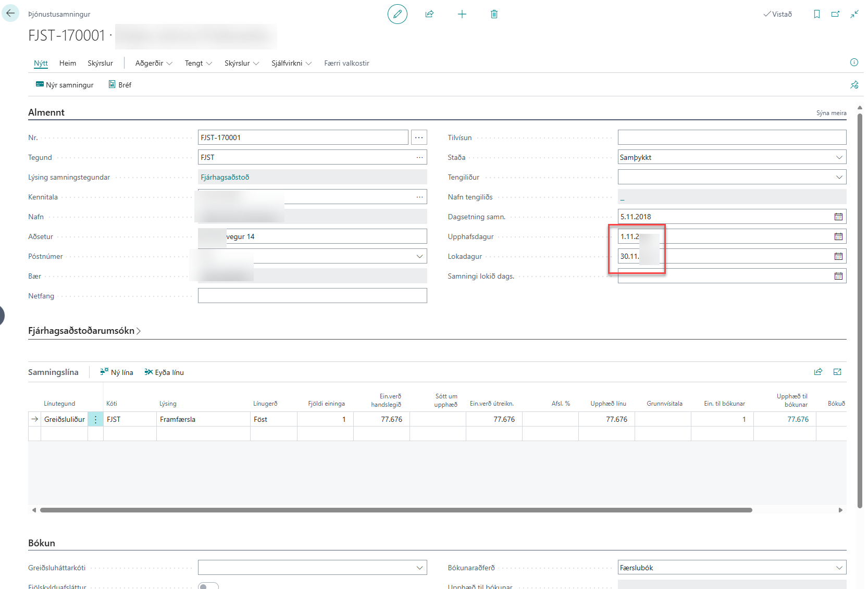Open page in new window icon

(835, 14)
